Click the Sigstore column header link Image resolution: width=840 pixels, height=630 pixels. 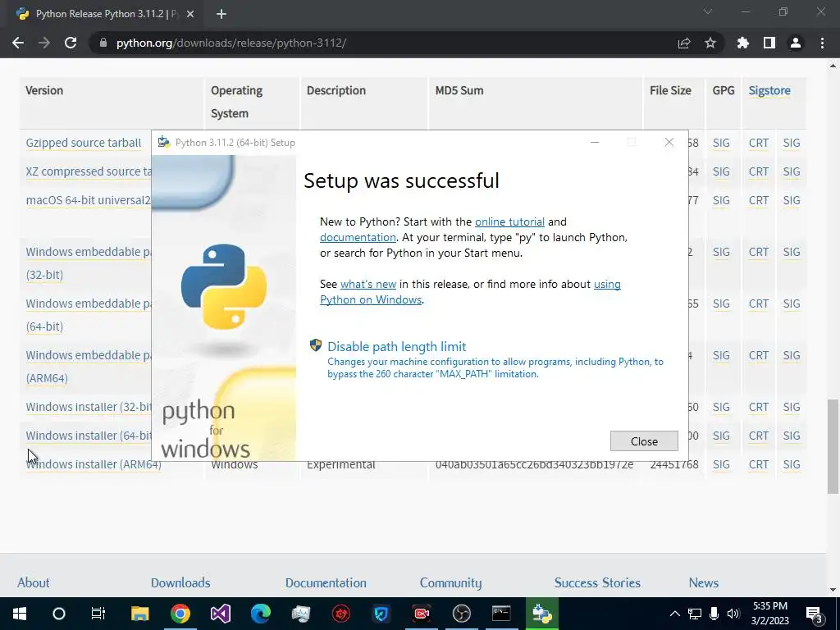click(769, 90)
